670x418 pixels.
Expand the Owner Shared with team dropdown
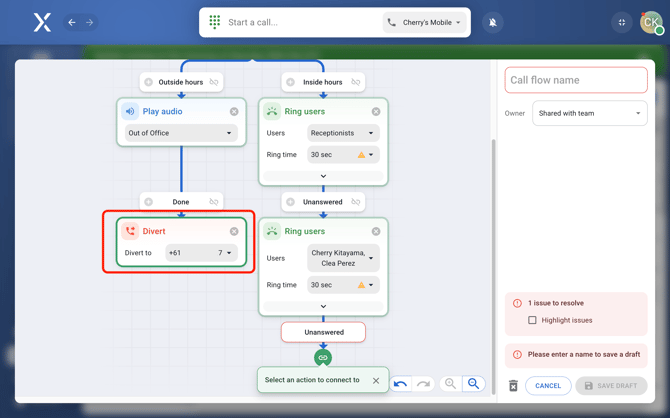tap(589, 113)
